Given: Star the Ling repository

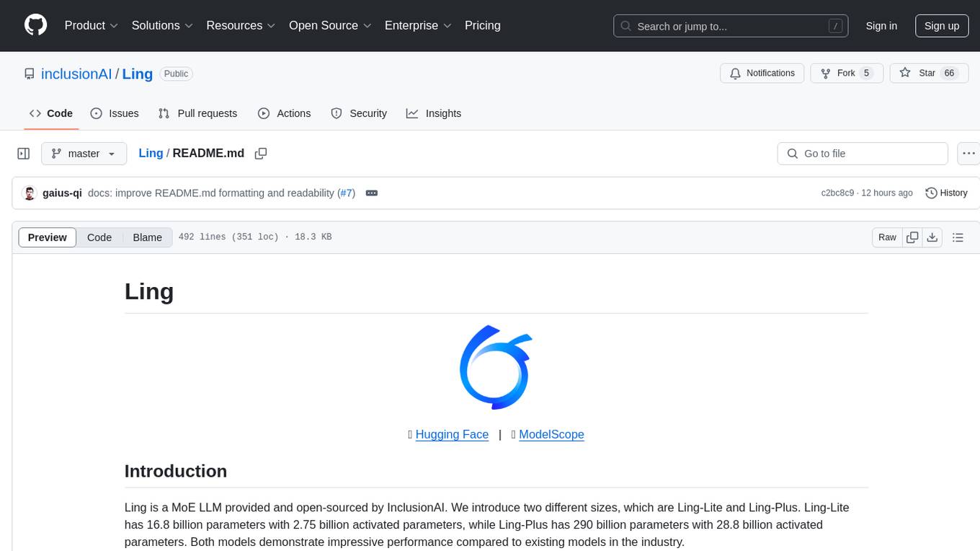Looking at the screenshot, I should (929, 73).
